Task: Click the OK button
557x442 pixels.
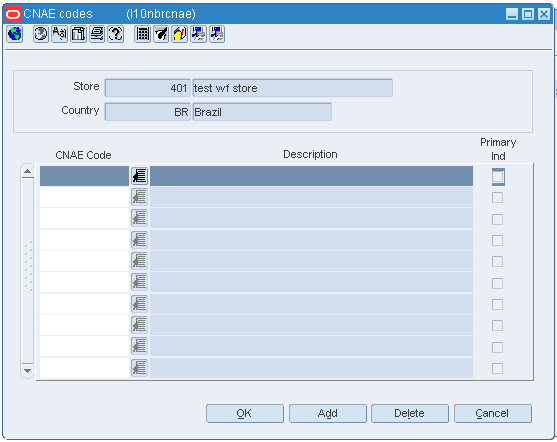Action: pyautogui.click(x=245, y=413)
